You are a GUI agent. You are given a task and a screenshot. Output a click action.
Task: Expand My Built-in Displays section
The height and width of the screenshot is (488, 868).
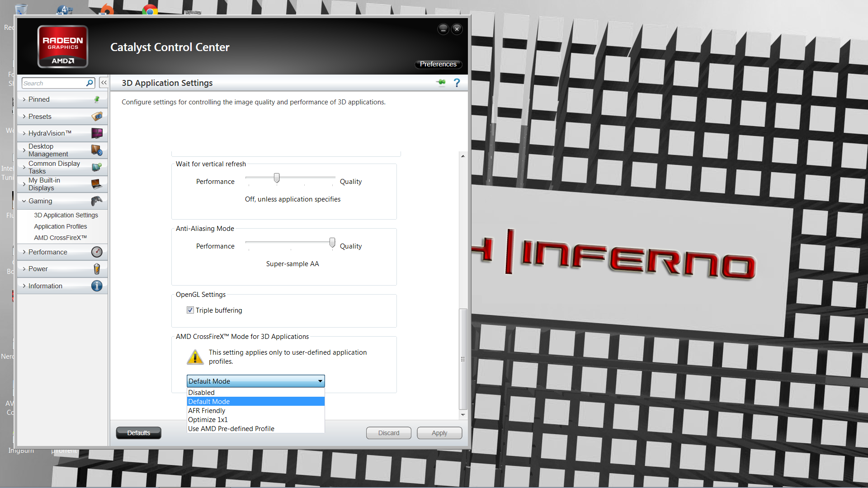(x=24, y=184)
